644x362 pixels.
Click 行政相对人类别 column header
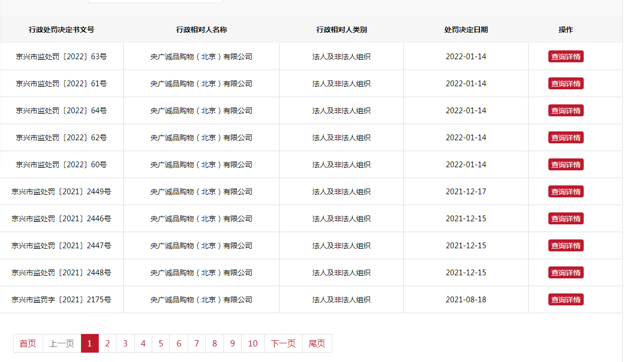point(341,30)
